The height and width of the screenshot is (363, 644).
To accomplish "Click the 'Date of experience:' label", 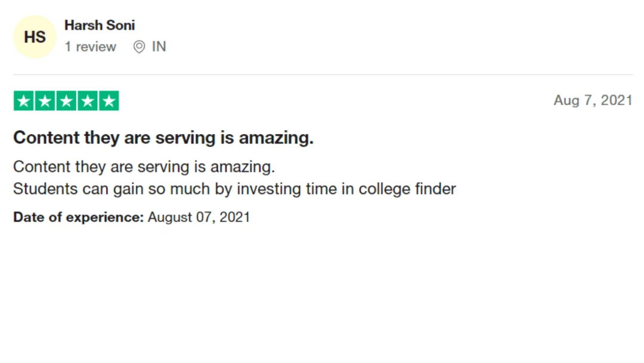I will (79, 217).
